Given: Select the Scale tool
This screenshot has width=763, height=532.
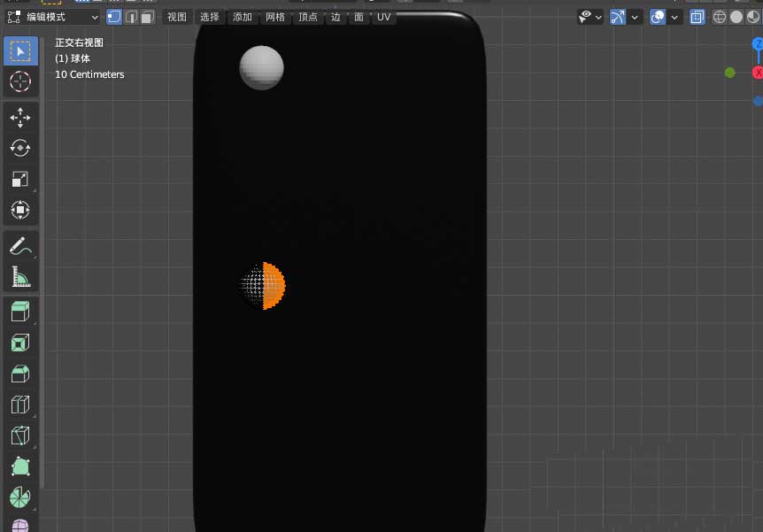Looking at the screenshot, I should pos(20,179).
